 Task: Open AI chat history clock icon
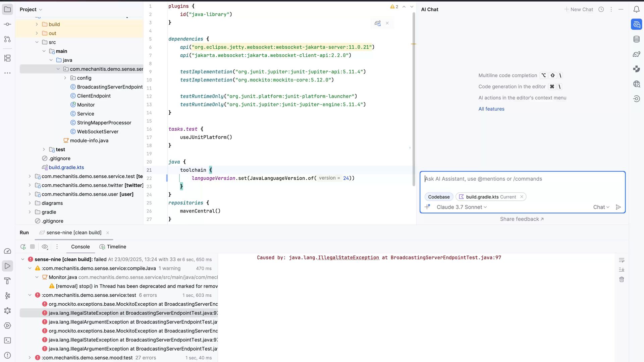601,9
